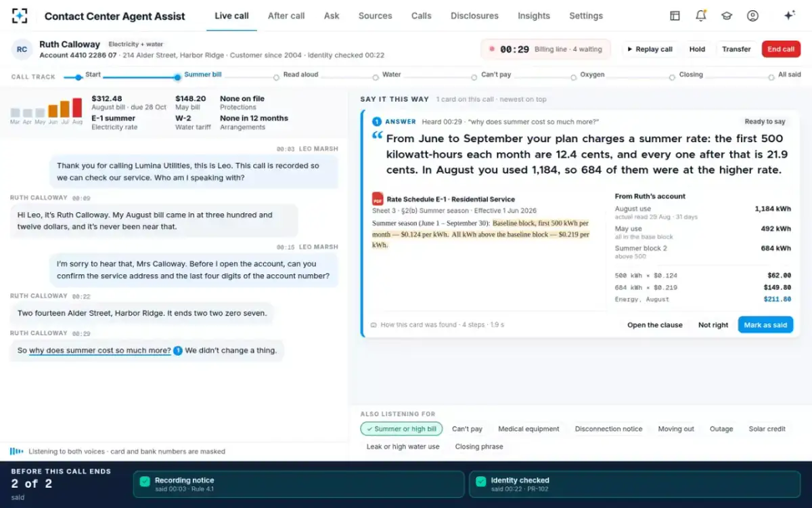Select the All said call track marker
Image resolution: width=812 pixels, height=508 pixels.
click(x=771, y=77)
